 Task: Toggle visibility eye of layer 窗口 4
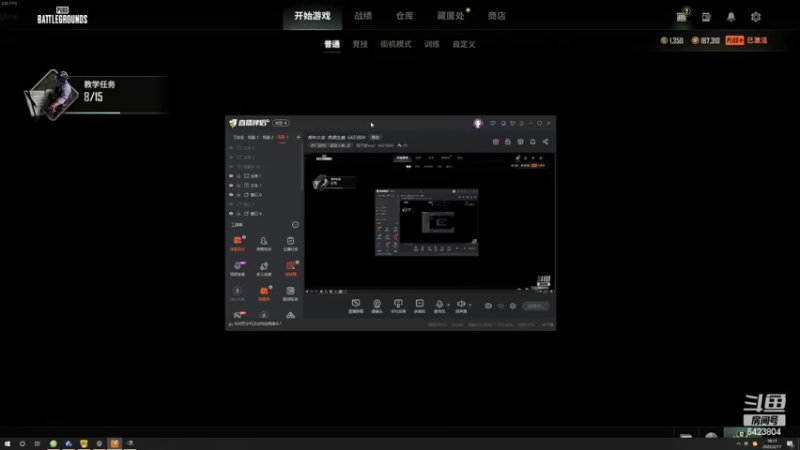pos(231,214)
